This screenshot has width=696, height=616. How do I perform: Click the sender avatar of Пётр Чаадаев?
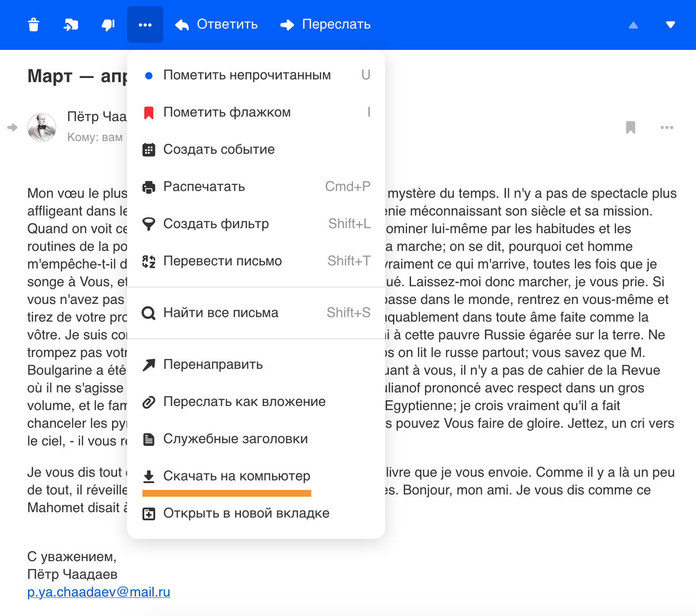tap(42, 127)
